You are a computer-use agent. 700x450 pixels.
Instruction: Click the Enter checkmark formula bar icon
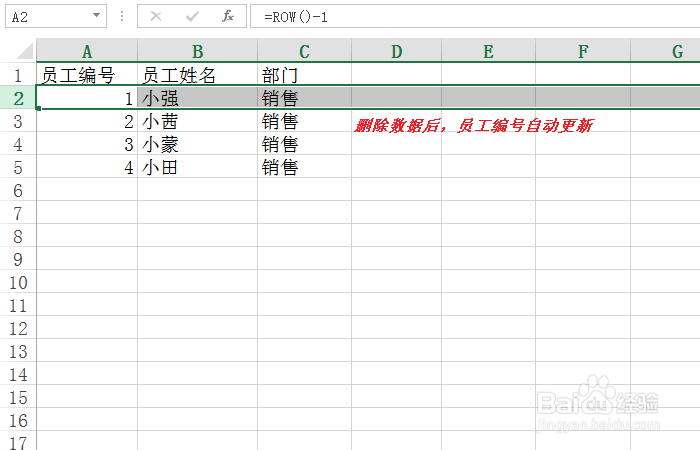192,17
